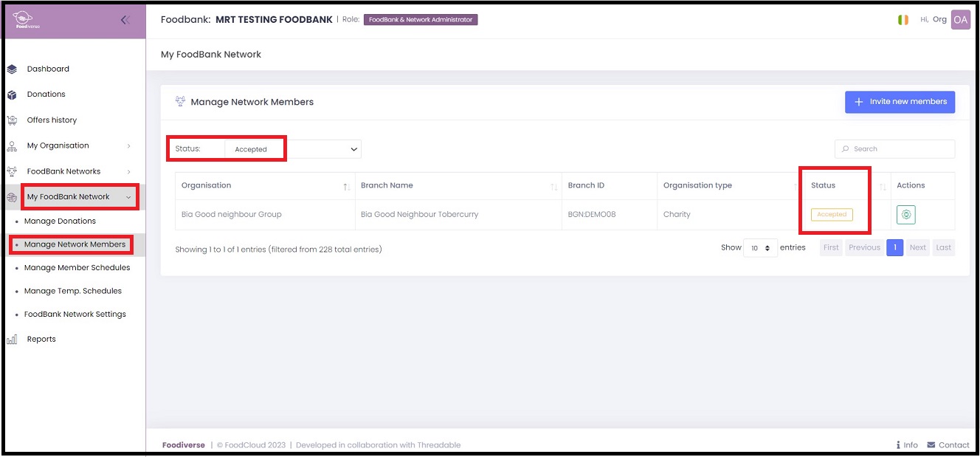Open Dashboard from the sidebar
The width and height of the screenshot is (980, 457).
48,69
